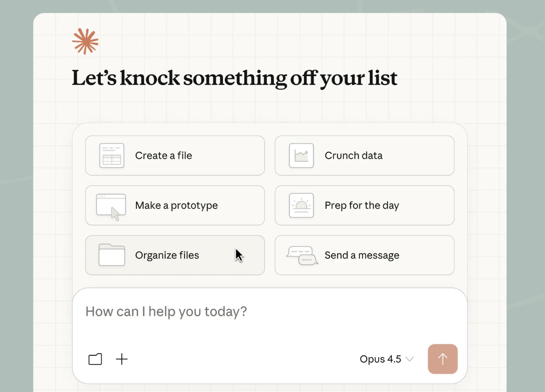Click the chat bubbles icon for Send a message

point(303,256)
